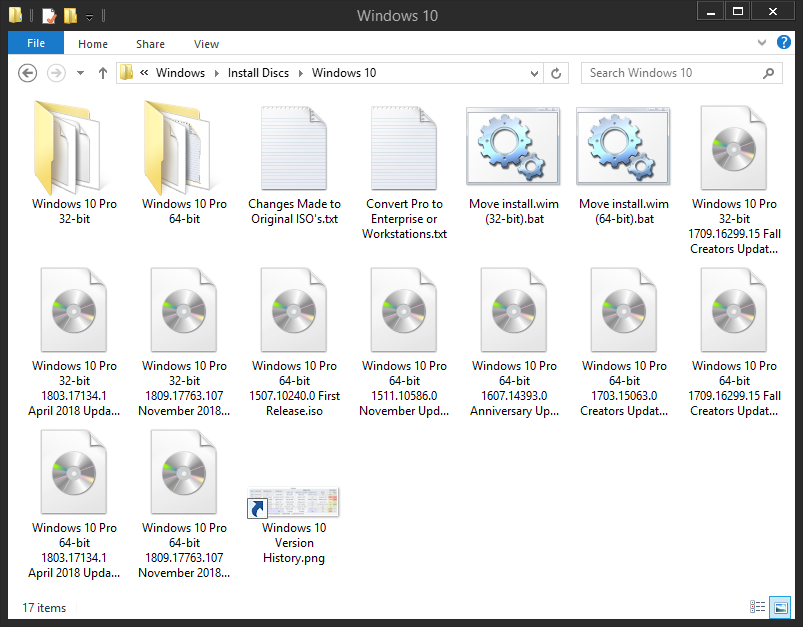Go forward with the Forward arrow
This screenshot has height=627, width=803.
(x=56, y=73)
